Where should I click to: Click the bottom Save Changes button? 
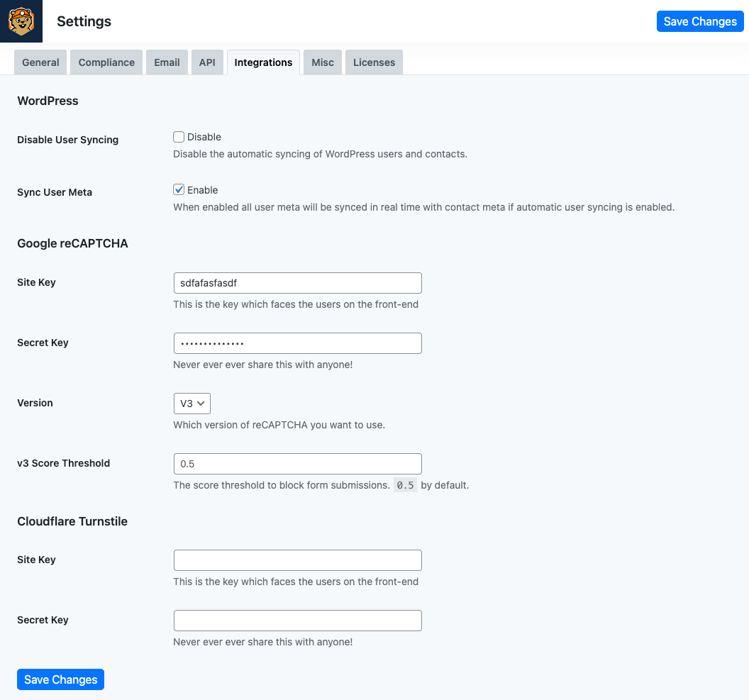61,679
